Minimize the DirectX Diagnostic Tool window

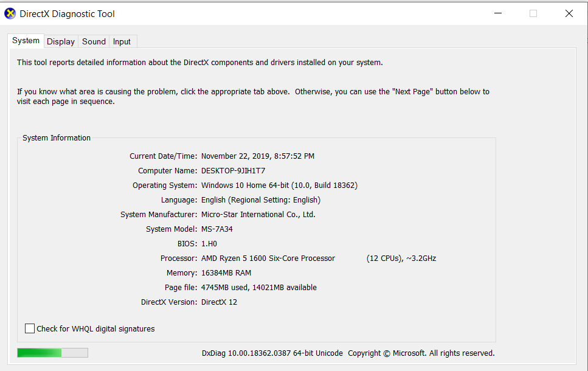click(498, 13)
